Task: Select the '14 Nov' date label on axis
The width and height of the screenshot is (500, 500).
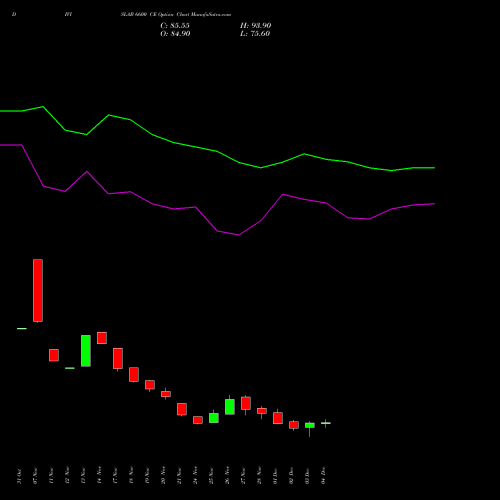Action: [x=99, y=476]
